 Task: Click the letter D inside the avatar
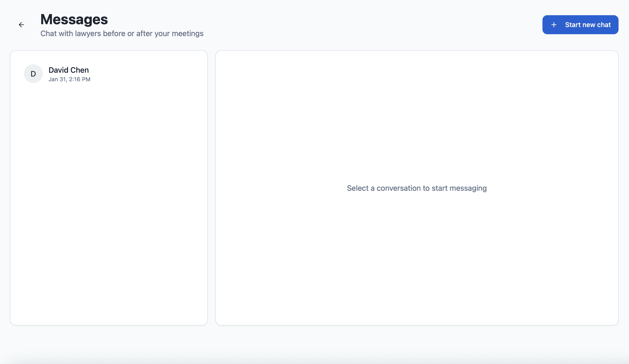pyautogui.click(x=33, y=74)
